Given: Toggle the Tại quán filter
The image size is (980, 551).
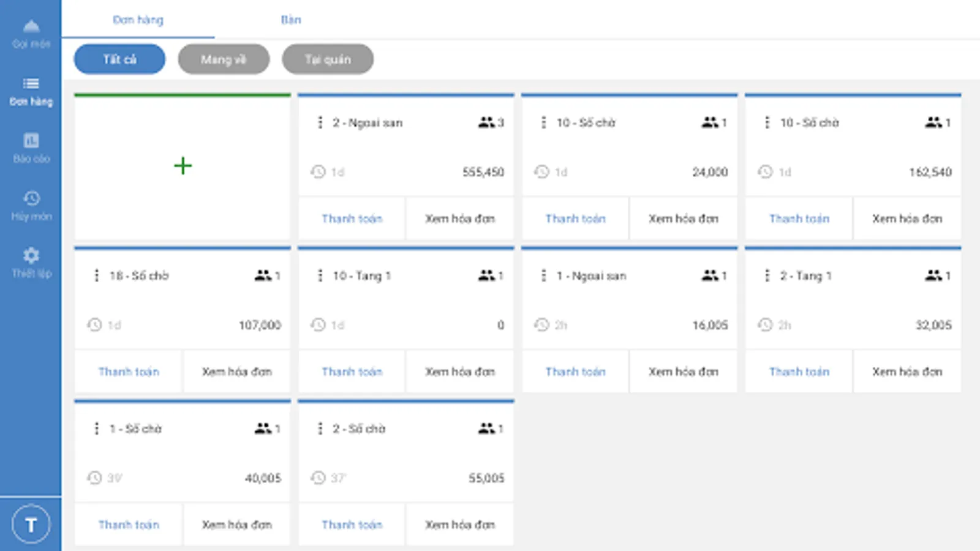Looking at the screenshot, I should point(328,59).
